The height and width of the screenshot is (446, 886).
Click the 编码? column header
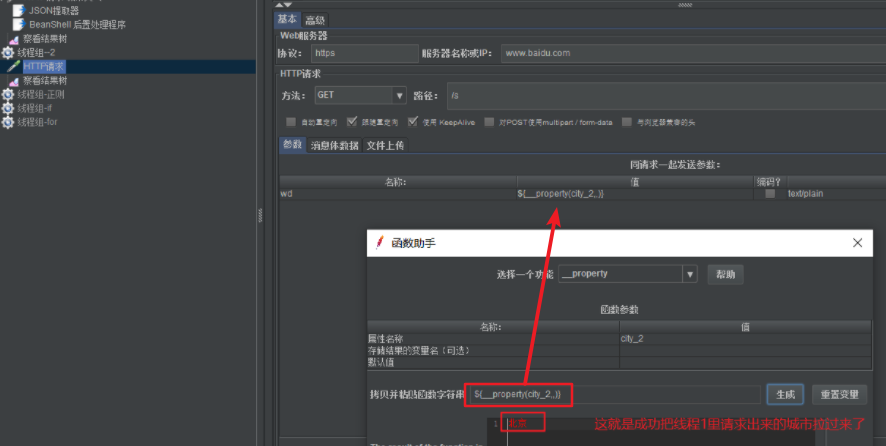coord(770,182)
